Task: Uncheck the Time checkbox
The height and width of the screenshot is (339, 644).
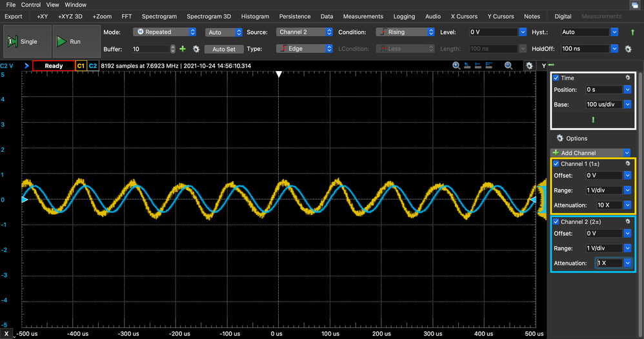Action: 556,78
